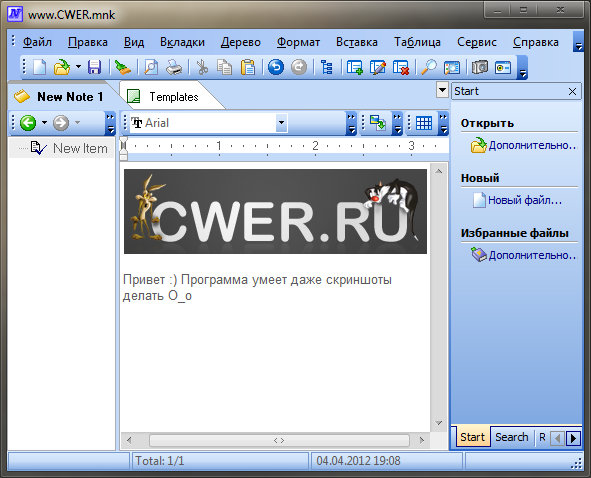Navigate back with the green arrow

click(x=28, y=123)
